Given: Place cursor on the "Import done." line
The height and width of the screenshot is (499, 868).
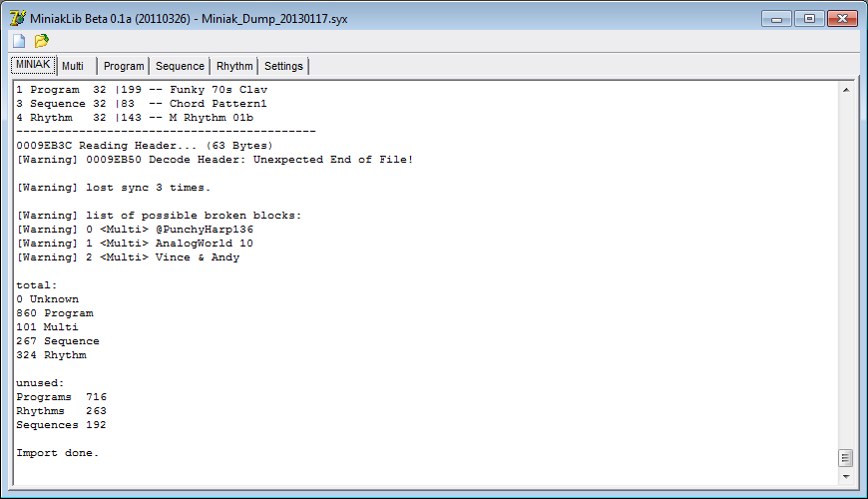Looking at the screenshot, I should 58,453.
